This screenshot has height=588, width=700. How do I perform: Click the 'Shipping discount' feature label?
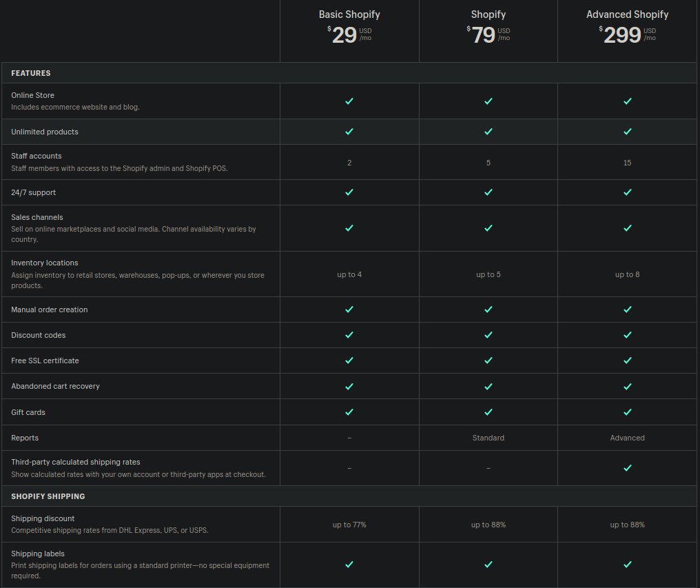click(43, 519)
